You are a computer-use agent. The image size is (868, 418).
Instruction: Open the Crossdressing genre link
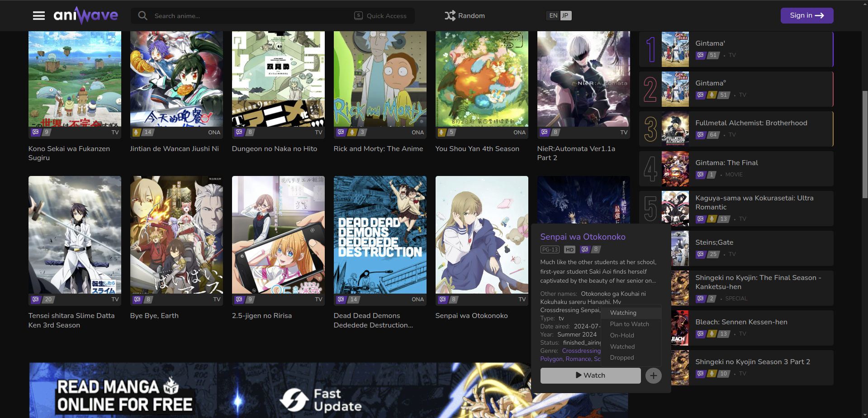click(x=581, y=351)
